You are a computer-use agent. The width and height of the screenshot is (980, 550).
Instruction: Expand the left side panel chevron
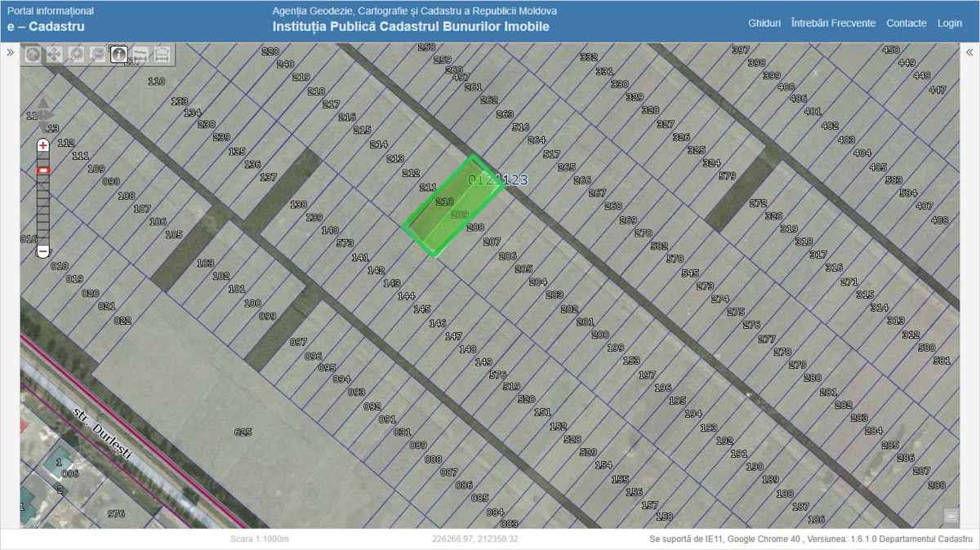11,52
